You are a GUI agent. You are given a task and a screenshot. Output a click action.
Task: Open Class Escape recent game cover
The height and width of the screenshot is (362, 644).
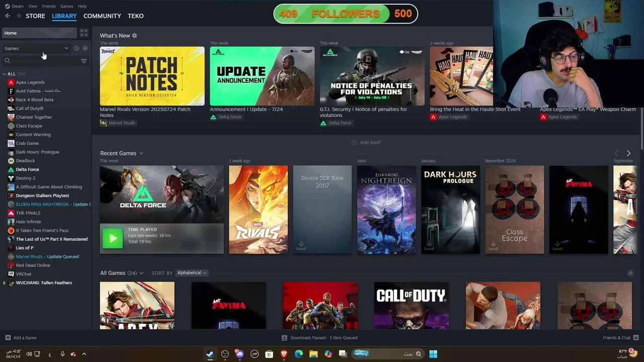point(514,210)
